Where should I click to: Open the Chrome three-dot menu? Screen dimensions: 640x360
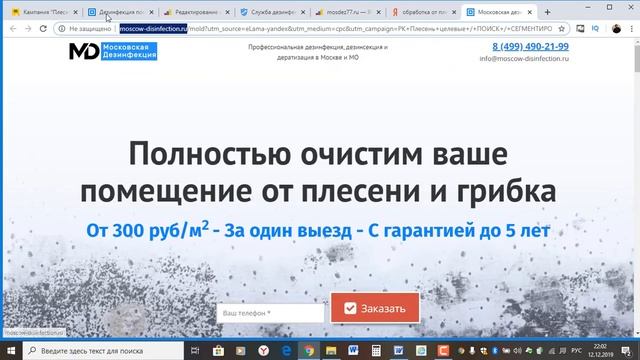point(631,29)
